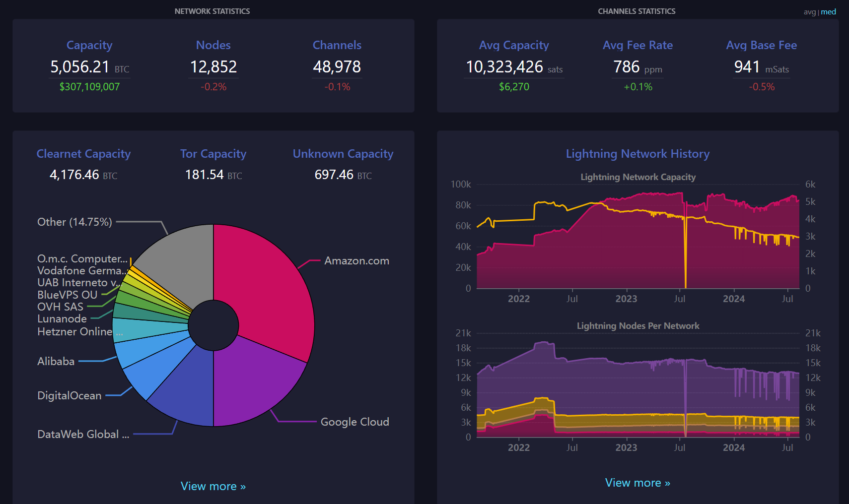Click the Tor Capacity heading

[213, 154]
